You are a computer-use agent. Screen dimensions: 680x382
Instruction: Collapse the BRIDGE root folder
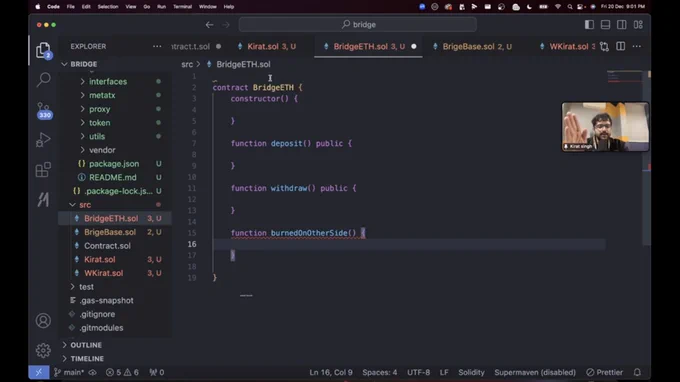tap(64, 64)
